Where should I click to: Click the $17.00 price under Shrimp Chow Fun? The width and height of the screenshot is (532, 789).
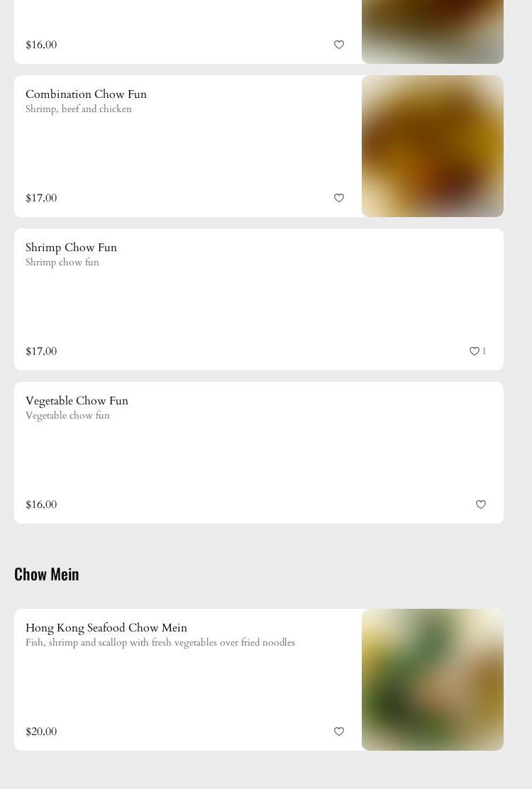pos(41,351)
